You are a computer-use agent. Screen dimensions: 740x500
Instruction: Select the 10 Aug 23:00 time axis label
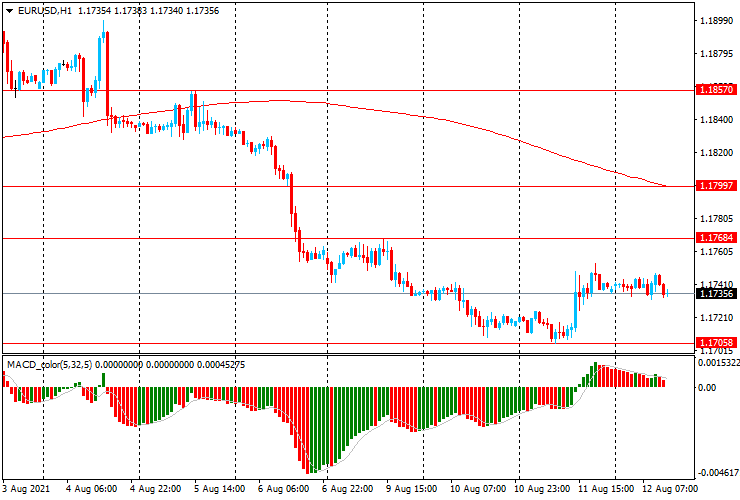click(542, 488)
